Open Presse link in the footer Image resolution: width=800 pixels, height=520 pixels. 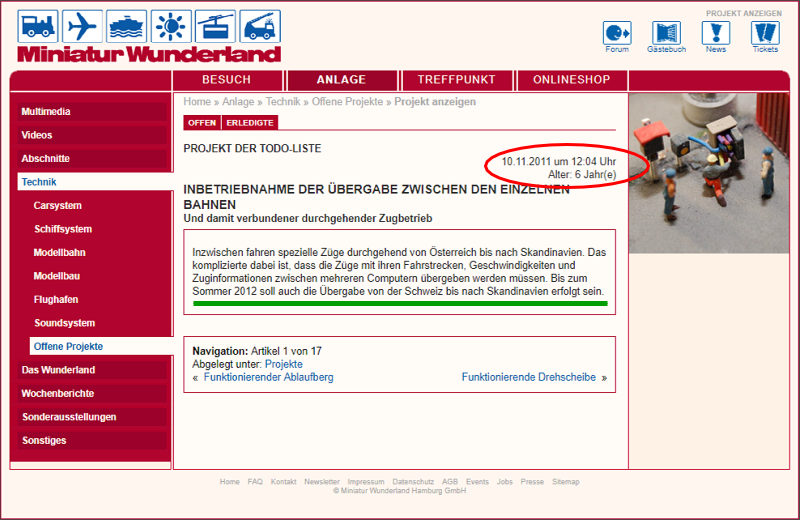tap(532, 482)
